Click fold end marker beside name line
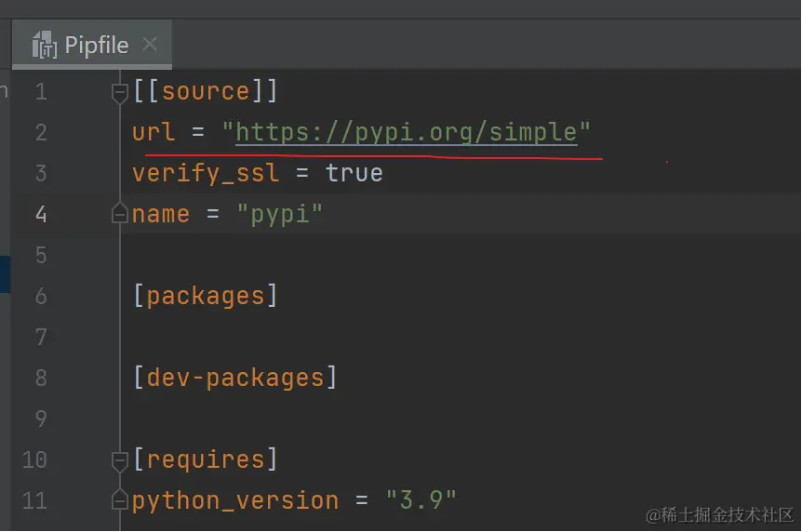 [119, 215]
